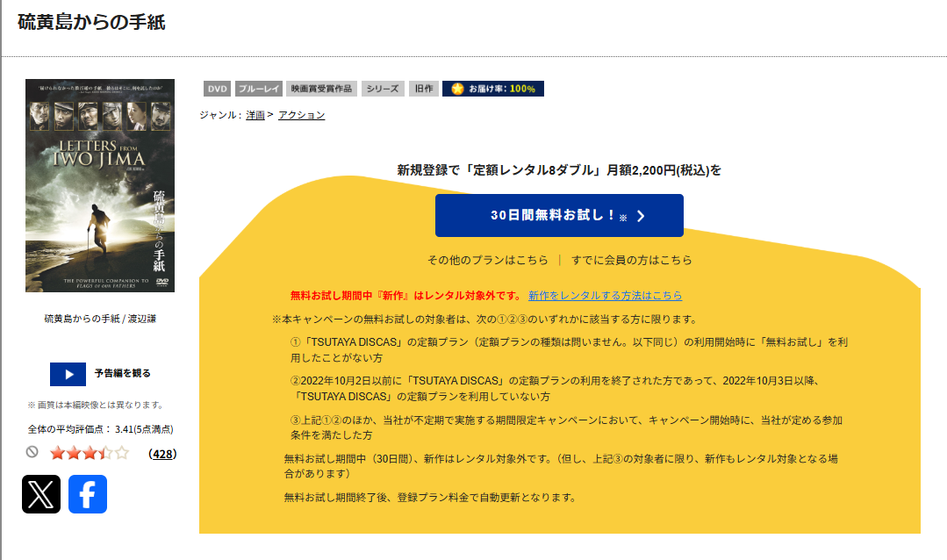This screenshot has width=947, height=560.
Task: Click the 旧作 tag badge
Action: pyautogui.click(x=424, y=89)
